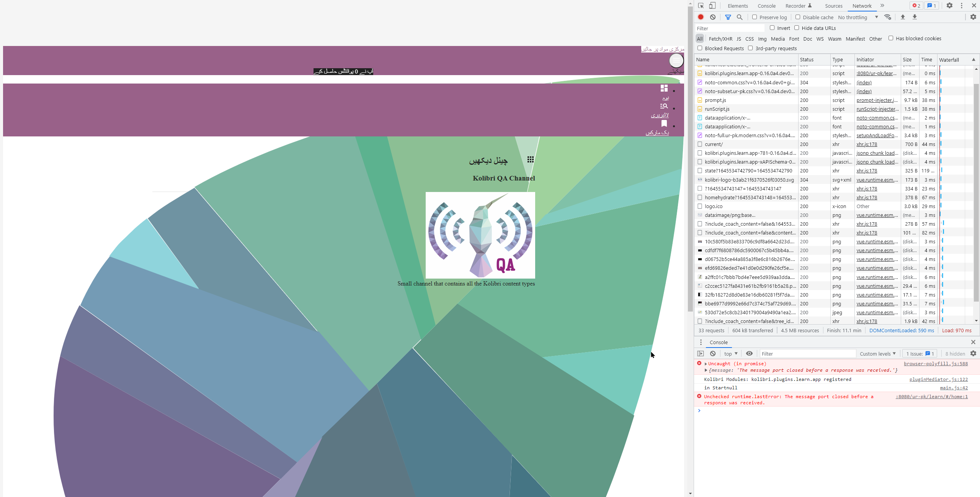Toggle the device toolbar emulation
Image resolution: width=980 pixels, height=497 pixels.
[712, 5]
